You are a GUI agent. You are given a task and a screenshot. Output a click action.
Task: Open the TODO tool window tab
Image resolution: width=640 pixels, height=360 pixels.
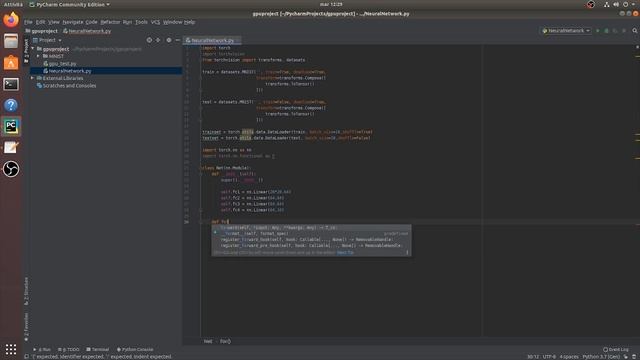click(x=69, y=349)
